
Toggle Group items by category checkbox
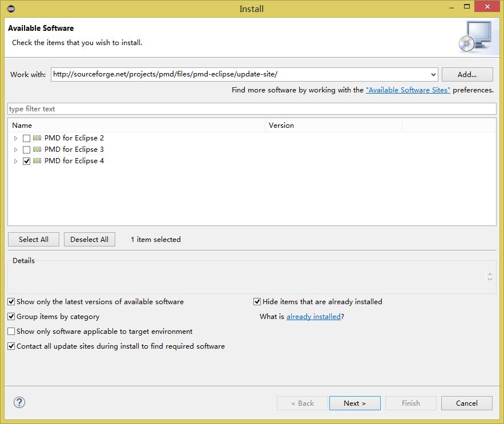point(11,316)
